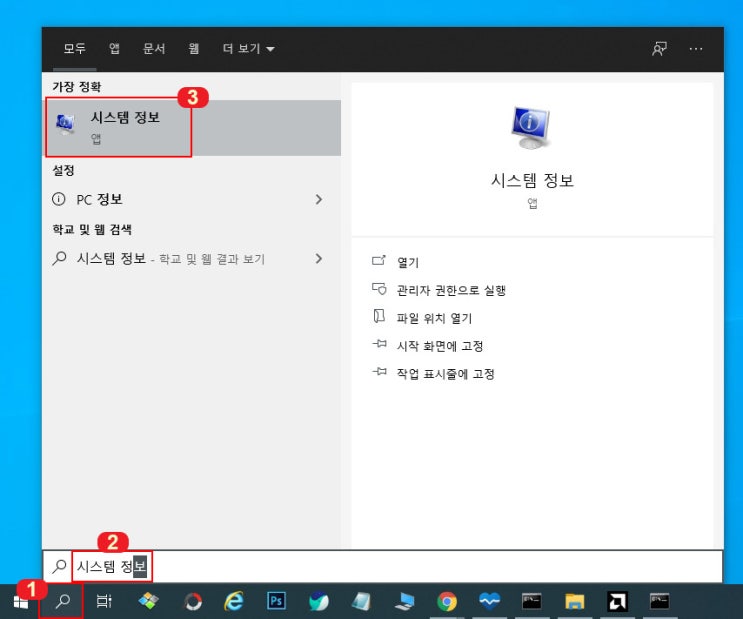Open the Windows Start menu button

[20, 602]
